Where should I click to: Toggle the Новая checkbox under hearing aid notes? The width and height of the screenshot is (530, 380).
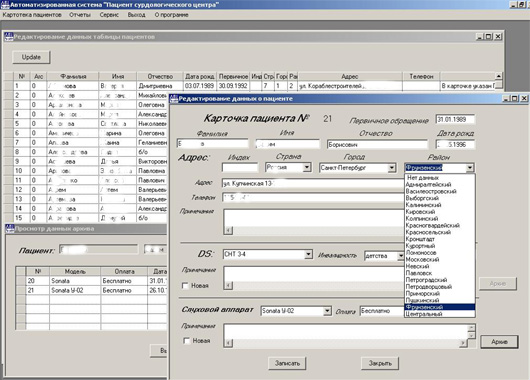[186, 340]
